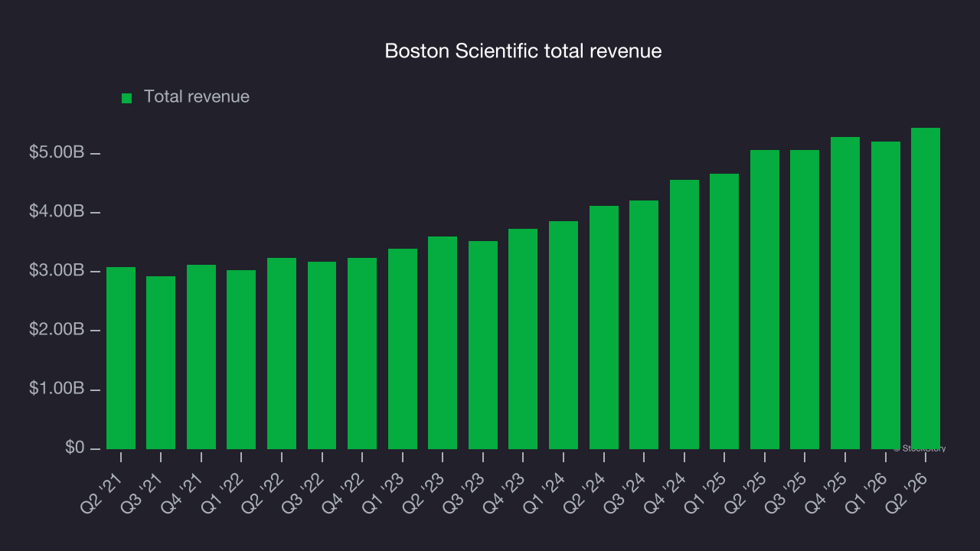Select the revenue bar above Q1 '24

(x=563, y=335)
